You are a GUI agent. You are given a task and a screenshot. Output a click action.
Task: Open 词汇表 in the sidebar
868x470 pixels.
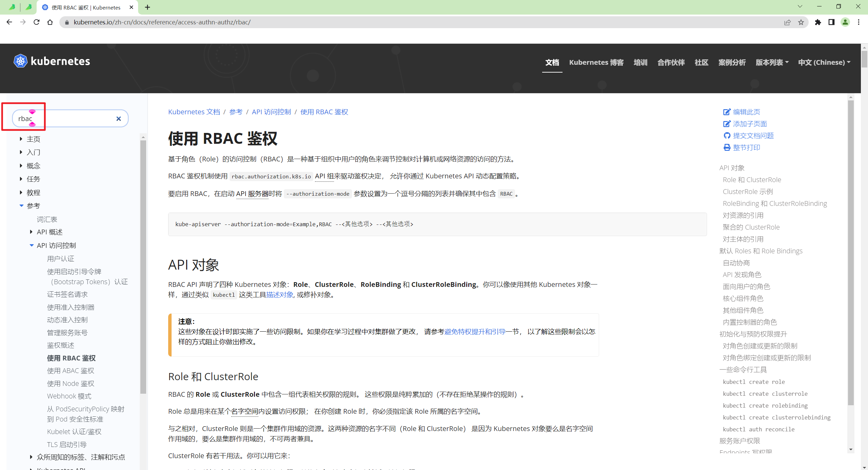tap(47, 219)
